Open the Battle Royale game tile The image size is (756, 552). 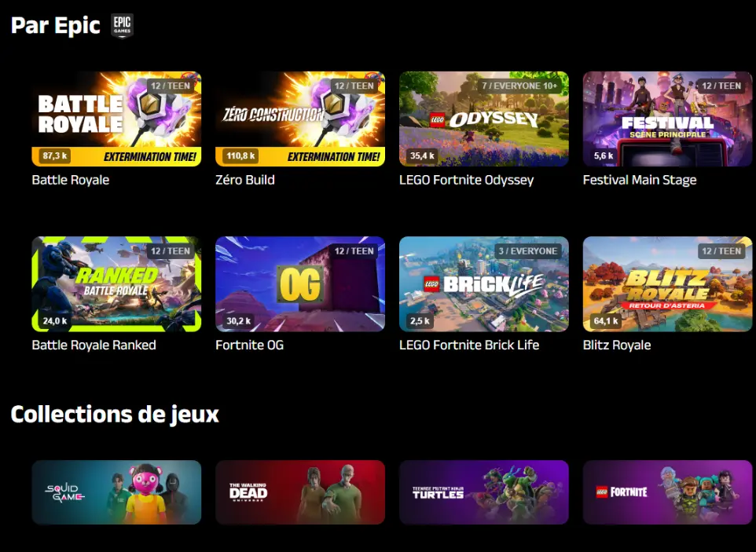pos(116,119)
